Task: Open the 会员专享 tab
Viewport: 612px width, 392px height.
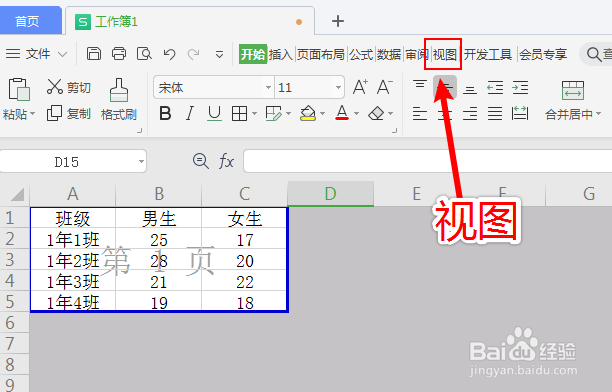Action: [543, 54]
